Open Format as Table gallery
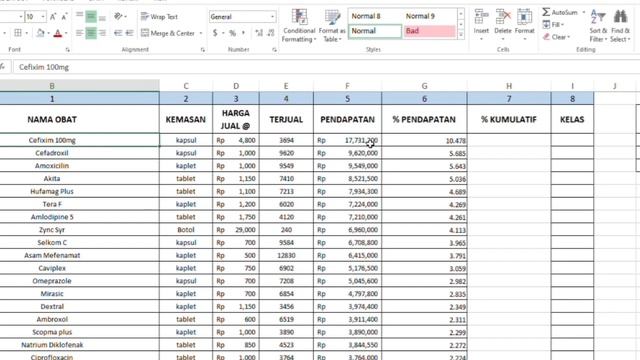 tap(332, 26)
